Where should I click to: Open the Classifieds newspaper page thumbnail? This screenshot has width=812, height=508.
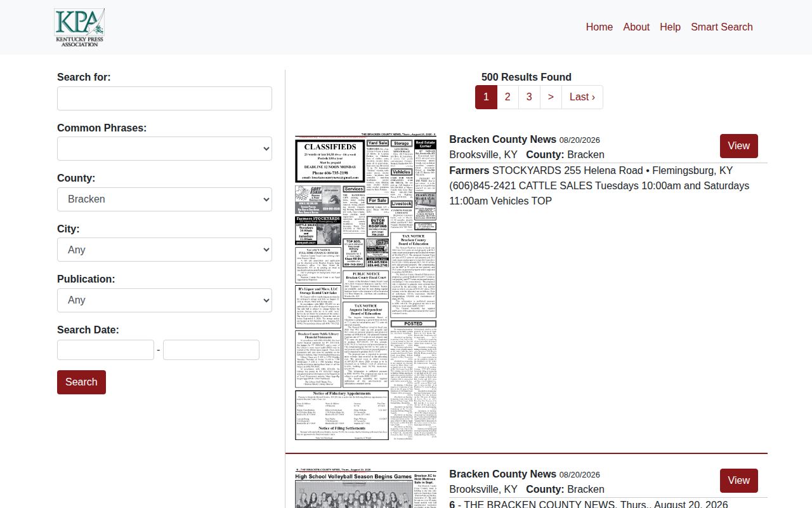coord(365,287)
